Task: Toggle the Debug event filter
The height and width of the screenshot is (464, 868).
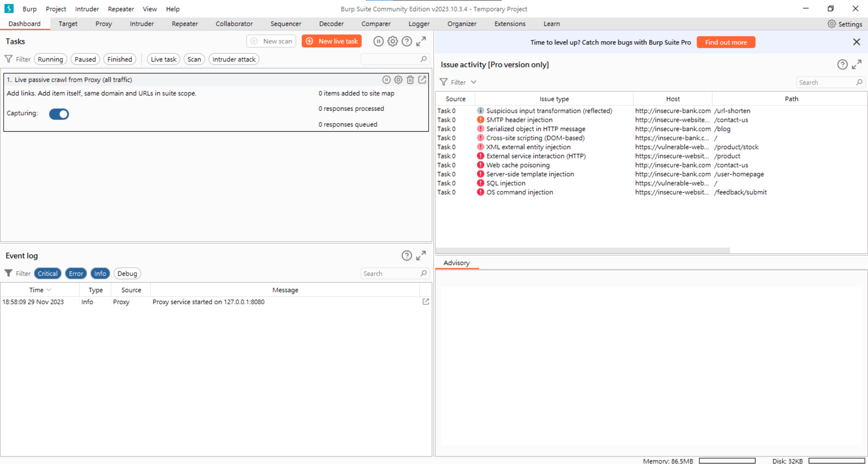Action: [127, 273]
